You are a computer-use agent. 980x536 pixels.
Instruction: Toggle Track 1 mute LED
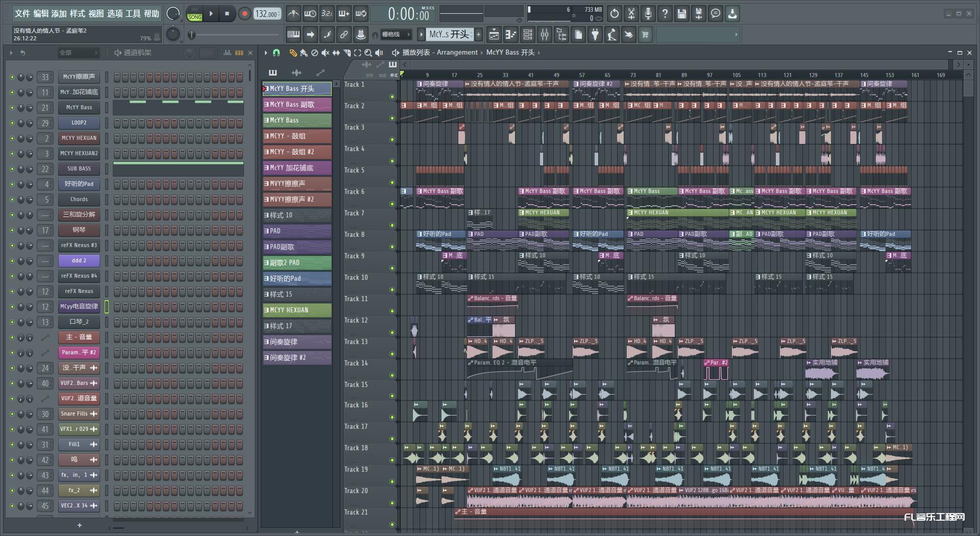click(x=392, y=96)
